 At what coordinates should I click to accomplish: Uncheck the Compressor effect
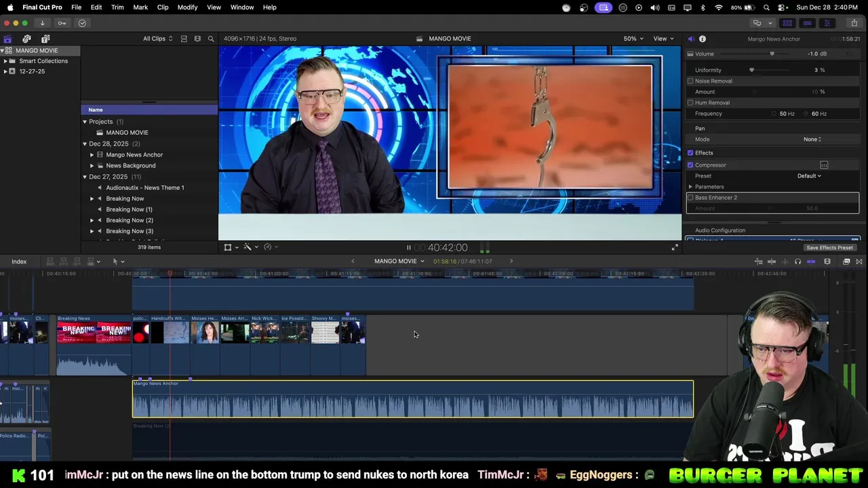690,165
